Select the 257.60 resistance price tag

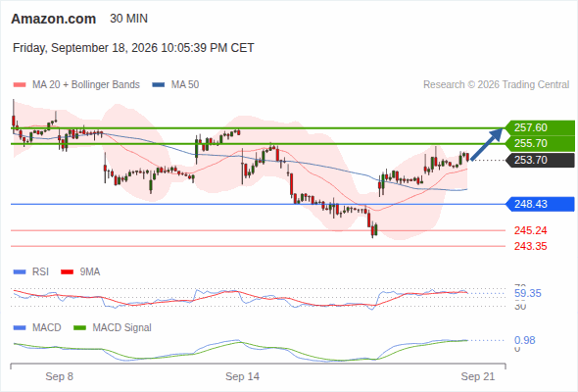pos(540,128)
